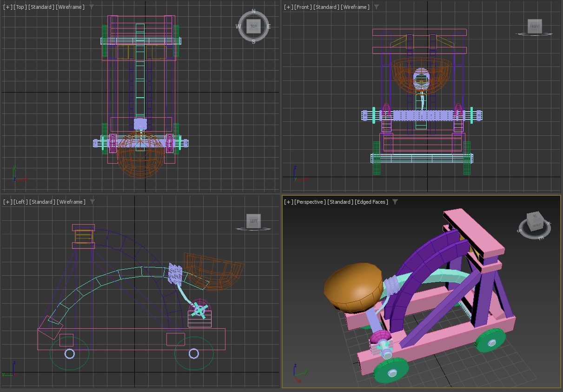
Task: Click the LEFT face of the ViewCube
Action: click(253, 221)
